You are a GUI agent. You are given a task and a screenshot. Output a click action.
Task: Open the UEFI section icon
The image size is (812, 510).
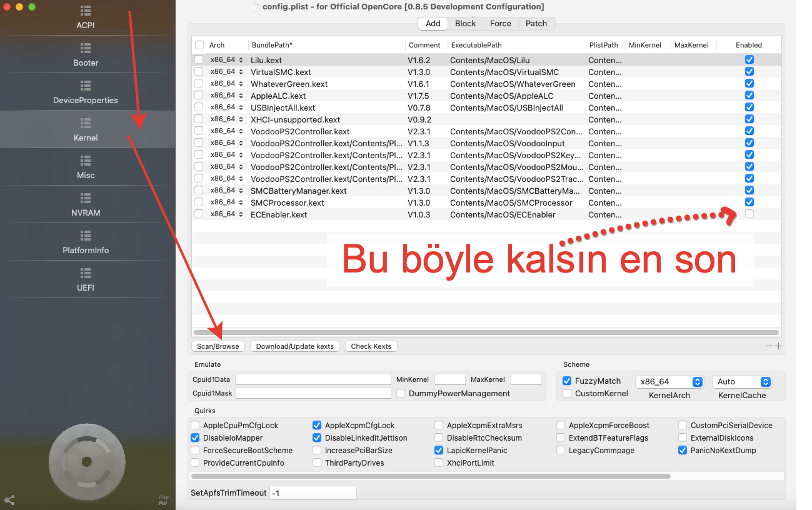tap(86, 273)
